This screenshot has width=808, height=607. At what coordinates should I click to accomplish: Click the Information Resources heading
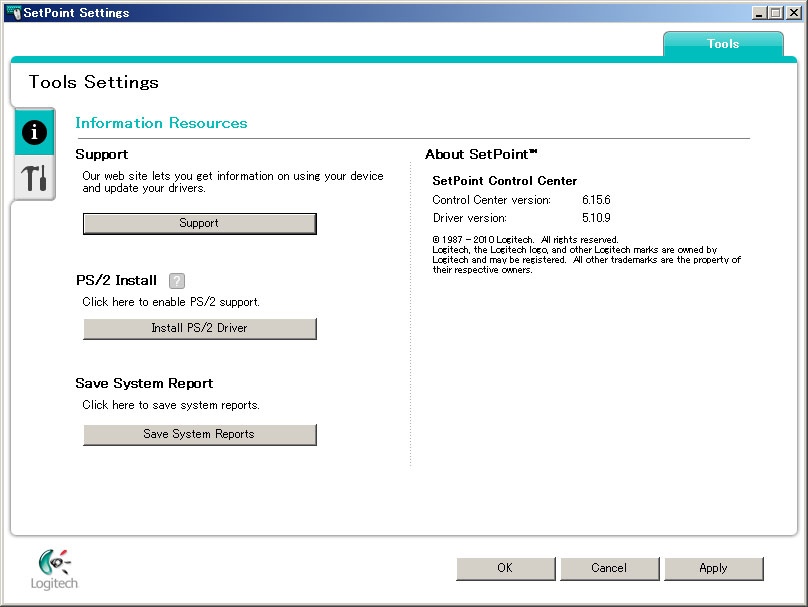click(161, 123)
